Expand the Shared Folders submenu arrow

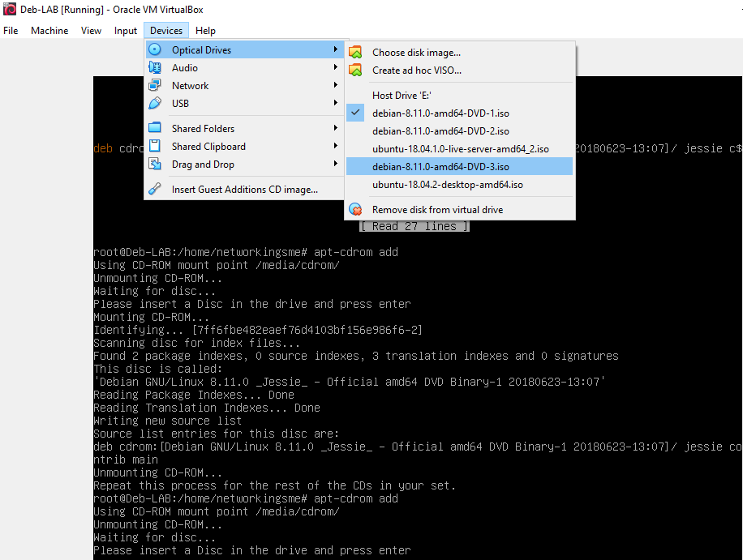pos(336,128)
